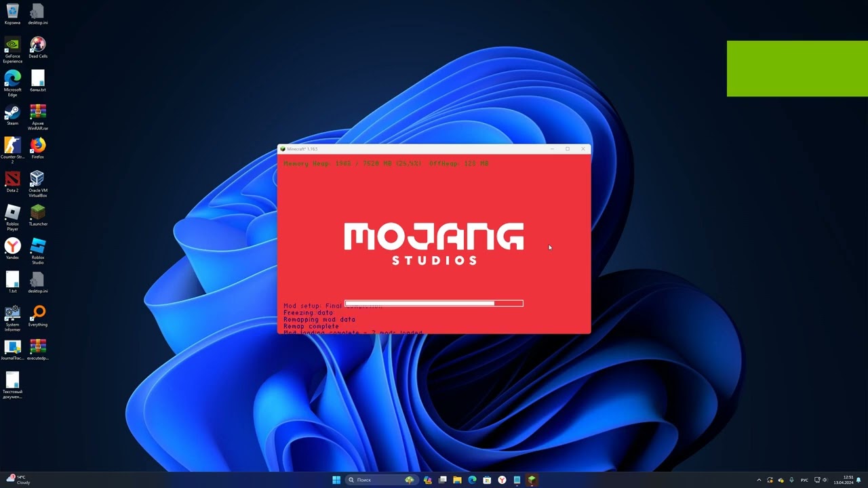Open Microsoft Edge desktop shortcut
This screenshot has height=488, width=868.
[12, 83]
